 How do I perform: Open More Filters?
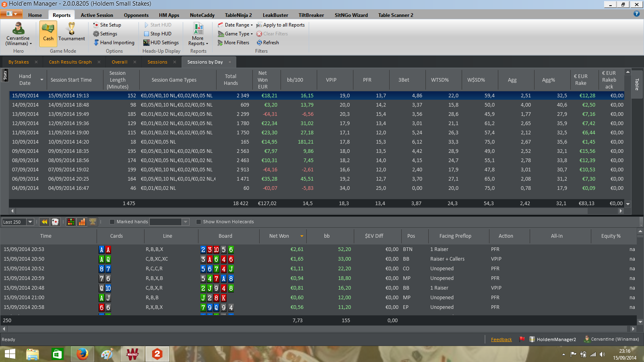pyautogui.click(x=233, y=43)
